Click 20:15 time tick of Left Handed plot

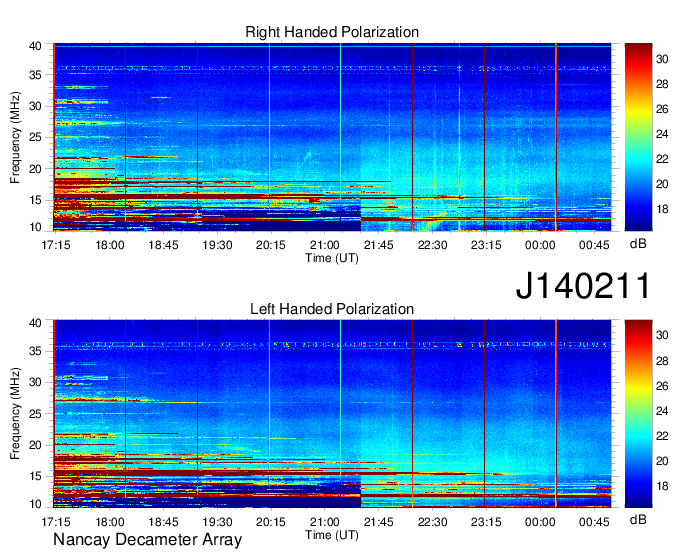pos(271,522)
